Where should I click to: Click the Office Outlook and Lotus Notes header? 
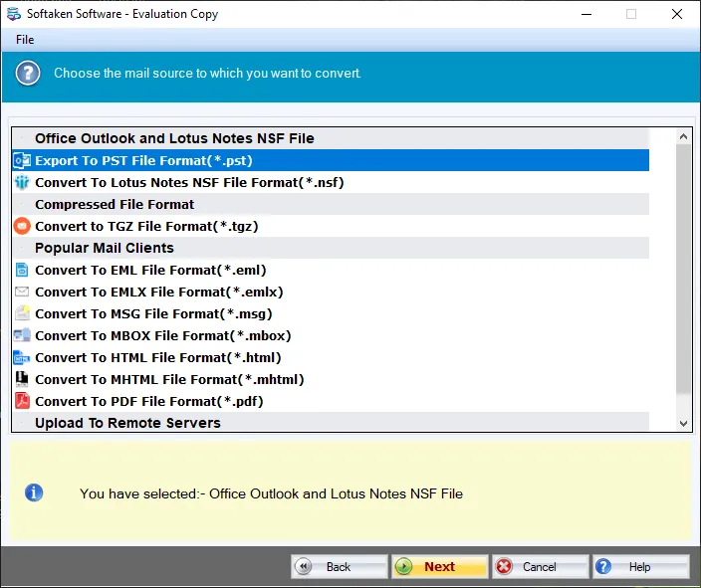click(331, 138)
